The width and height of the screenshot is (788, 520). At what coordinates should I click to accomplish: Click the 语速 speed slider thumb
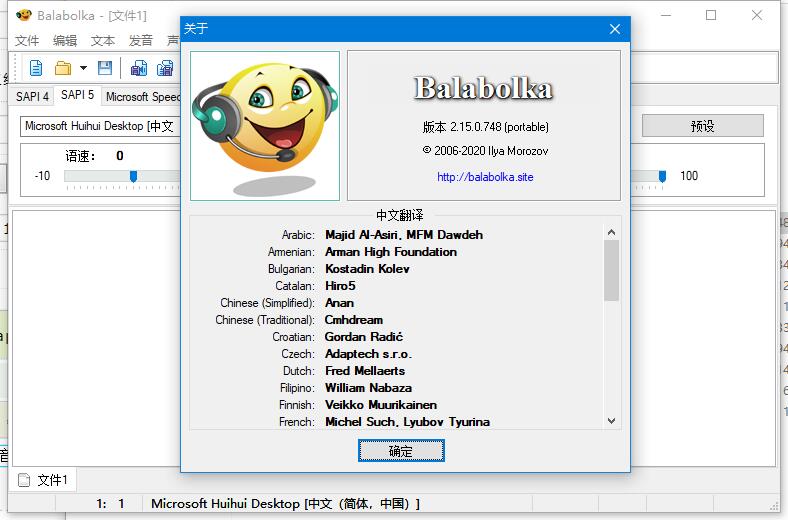coord(133,176)
